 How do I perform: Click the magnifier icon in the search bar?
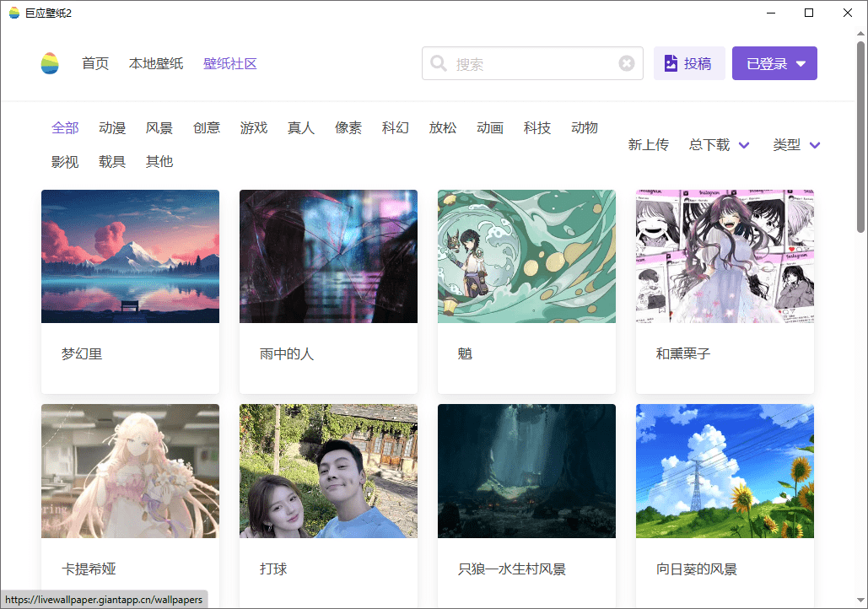pos(439,62)
